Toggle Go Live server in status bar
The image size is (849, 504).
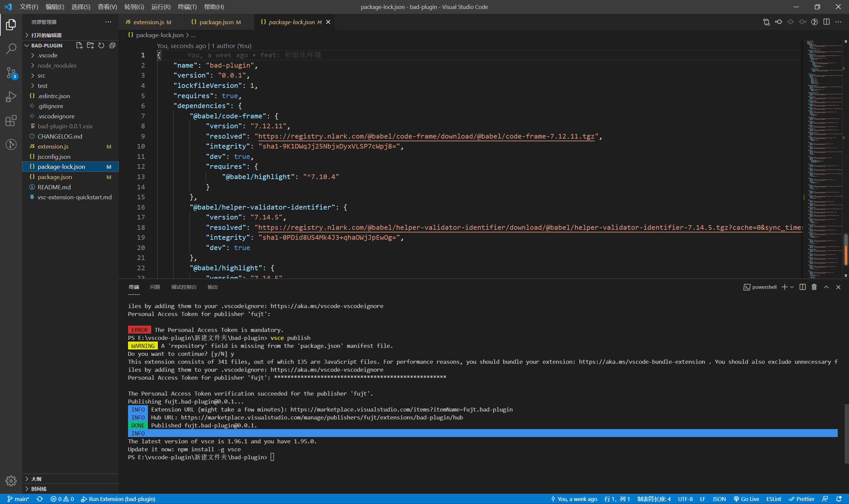(747, 499)
